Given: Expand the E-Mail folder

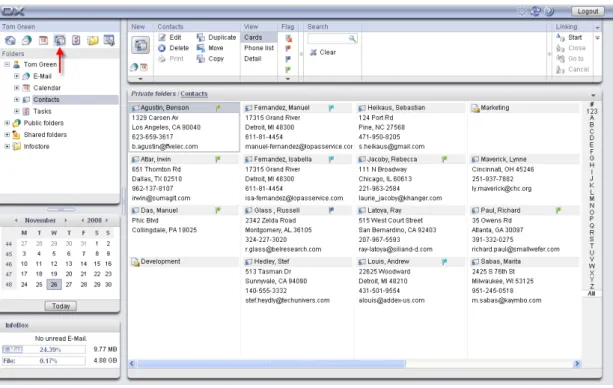Looking at the screenshot, I should point(16,76).
